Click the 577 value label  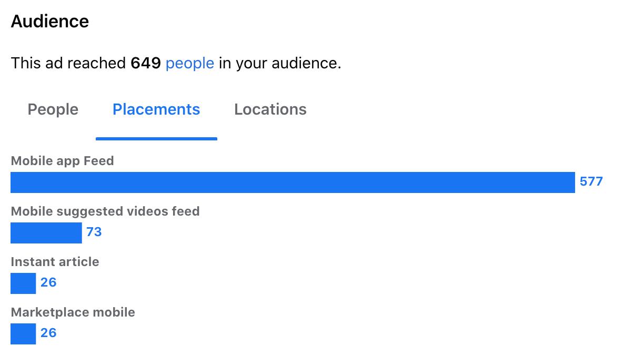pos(591,182)
